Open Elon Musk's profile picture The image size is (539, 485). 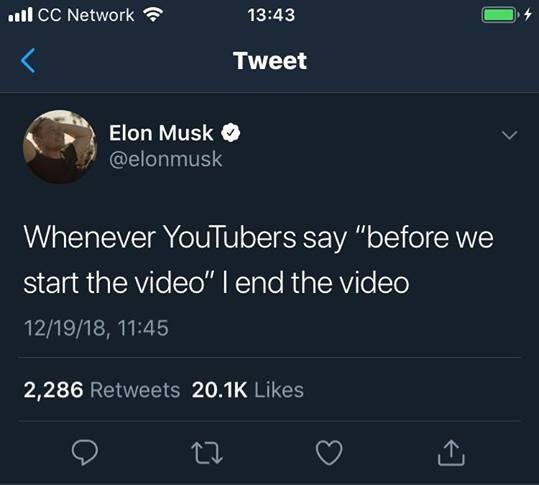(x=60, y=146)
